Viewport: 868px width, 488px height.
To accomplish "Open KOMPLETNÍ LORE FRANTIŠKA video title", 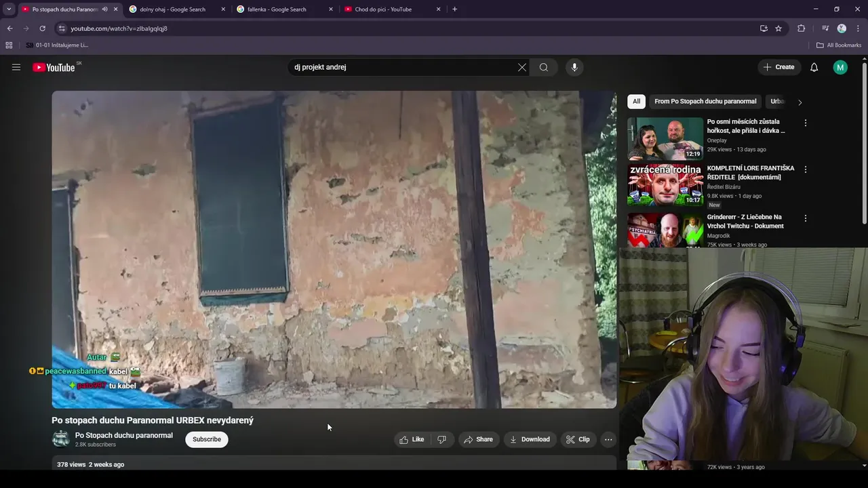I will click(751, 173).
